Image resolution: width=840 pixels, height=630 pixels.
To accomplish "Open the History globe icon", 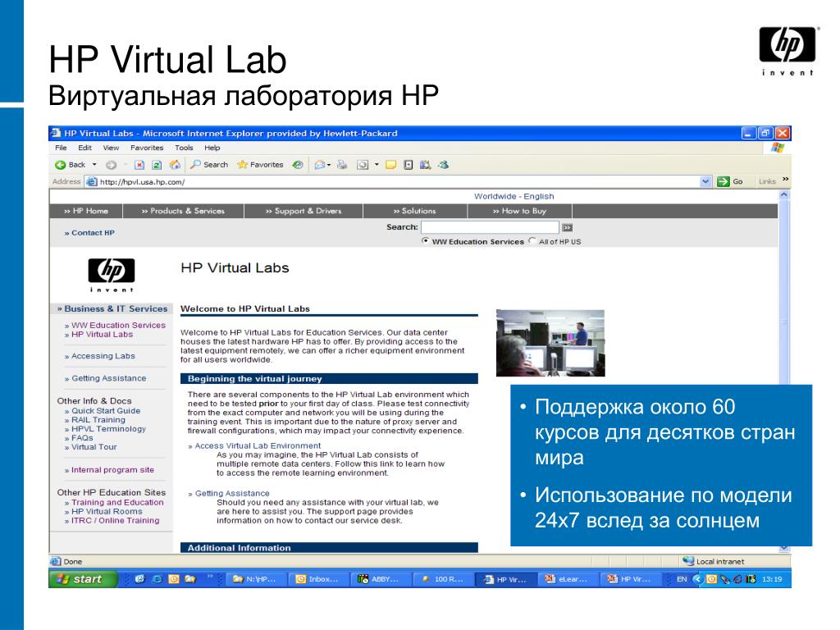I will point(298,165).
